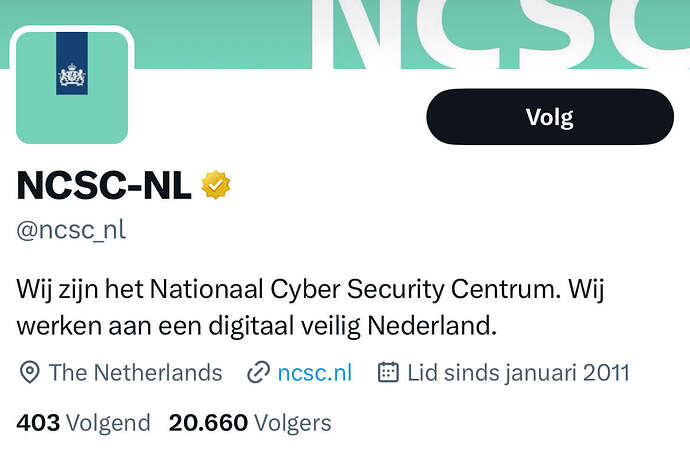Click Lid sinds januari 2011 text

(x=518, y=373)
